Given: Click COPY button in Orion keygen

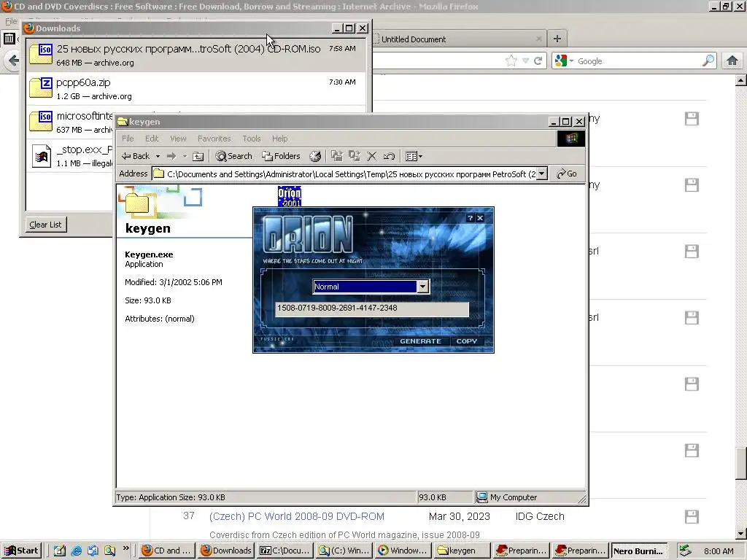Looking at the screenshot, I should tap(466, 341).
